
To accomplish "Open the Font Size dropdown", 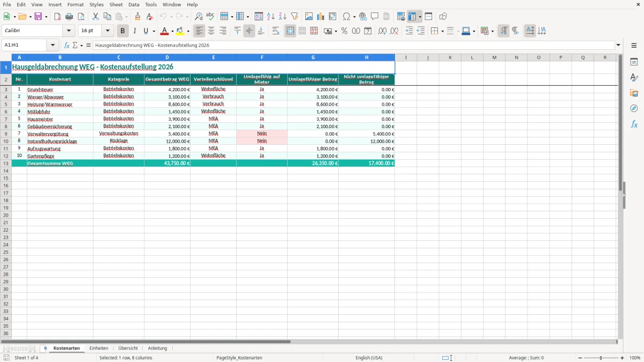I will pyautogui.click(x=107, y=31).
